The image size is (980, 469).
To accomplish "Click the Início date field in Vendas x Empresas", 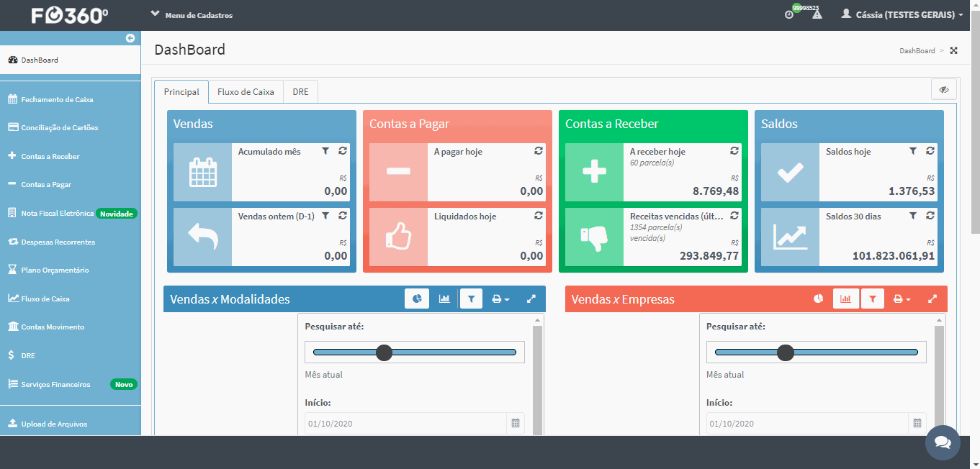I will tap(817, 424).
